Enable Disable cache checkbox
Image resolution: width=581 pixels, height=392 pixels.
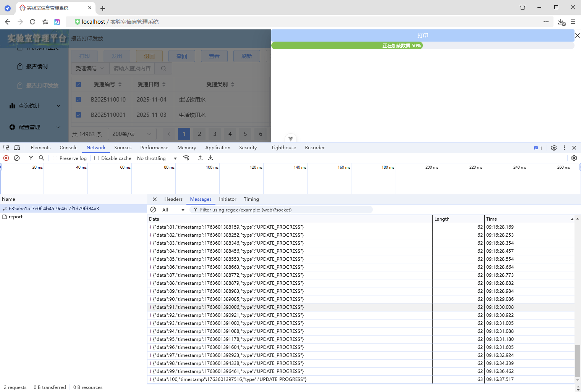[97, 158]
